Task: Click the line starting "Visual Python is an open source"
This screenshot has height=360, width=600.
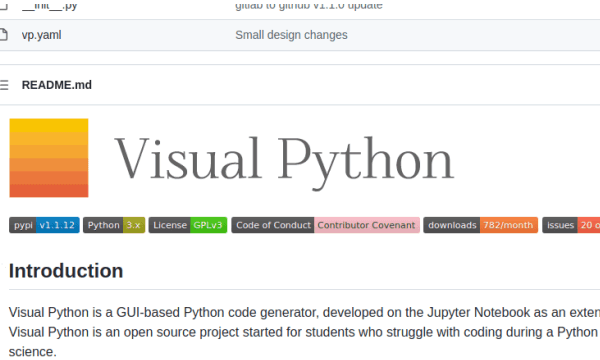Action: pos(304,332)
